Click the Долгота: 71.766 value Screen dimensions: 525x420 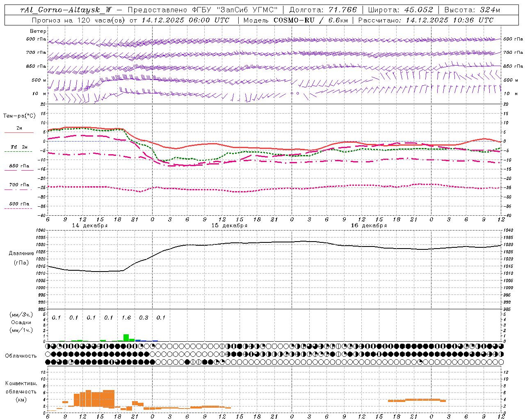coord(323,10)
